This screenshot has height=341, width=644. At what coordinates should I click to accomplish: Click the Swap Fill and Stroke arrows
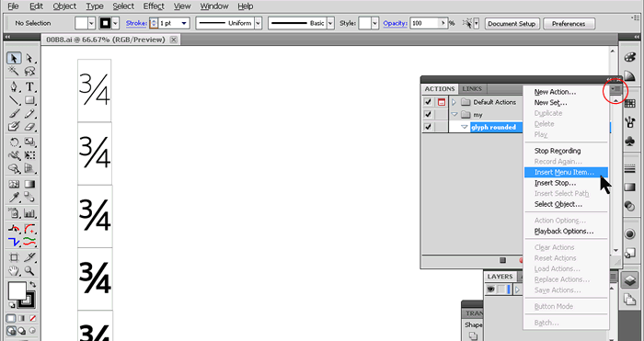pos(32,284)
